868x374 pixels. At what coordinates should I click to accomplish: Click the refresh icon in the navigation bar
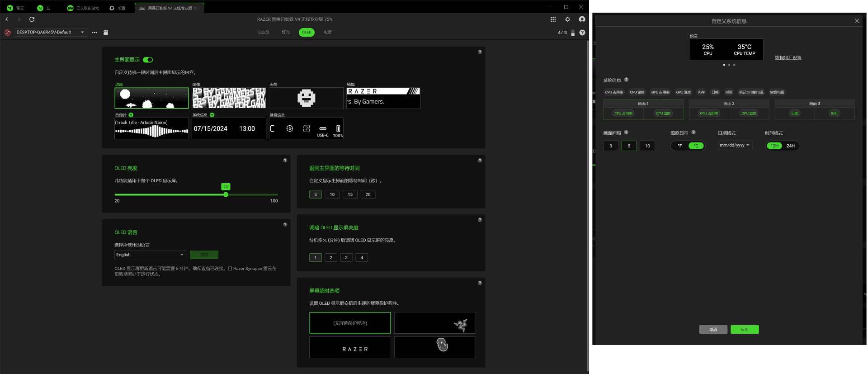(x=32, y=19)
